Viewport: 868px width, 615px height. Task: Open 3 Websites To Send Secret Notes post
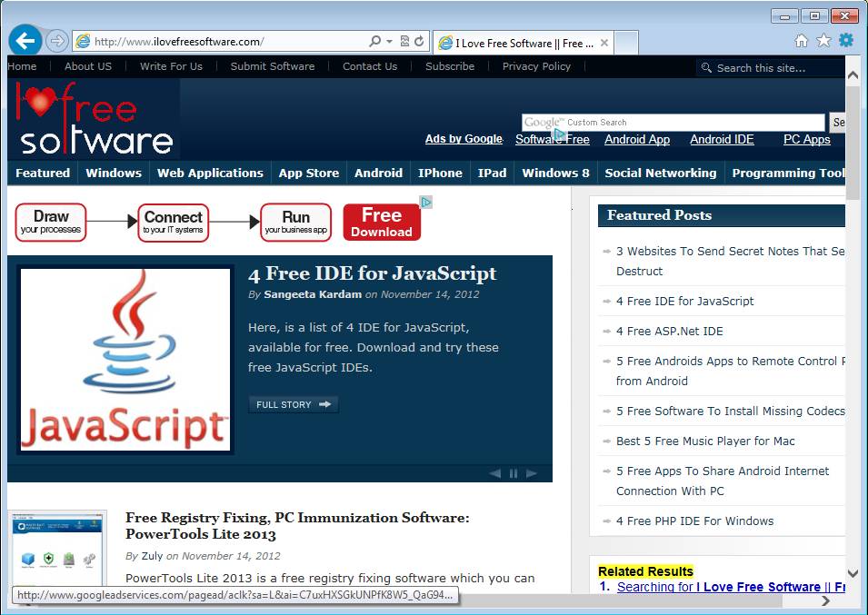click(x=731, y=261)
